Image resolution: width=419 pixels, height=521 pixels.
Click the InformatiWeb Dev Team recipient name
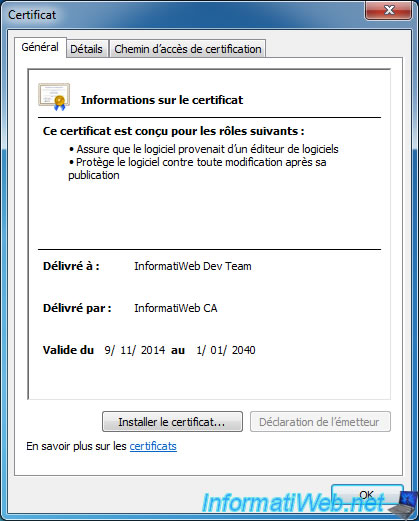pos(193,266)
